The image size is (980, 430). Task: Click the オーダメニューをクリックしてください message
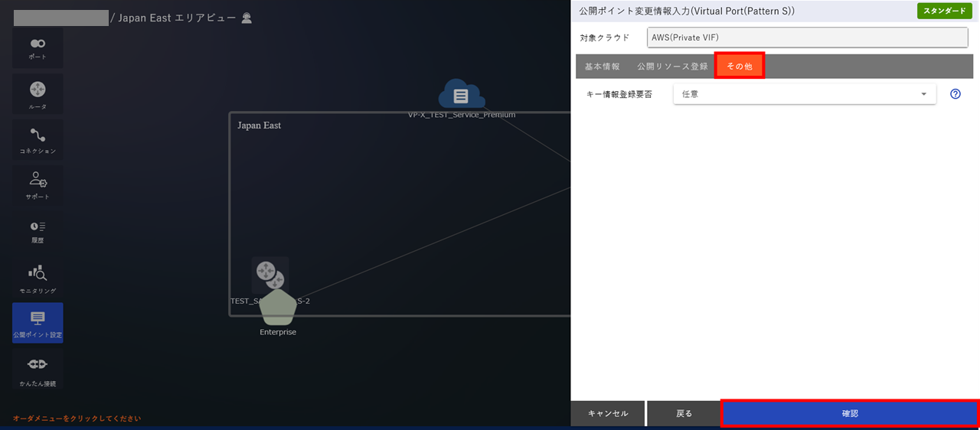(77, 419)
